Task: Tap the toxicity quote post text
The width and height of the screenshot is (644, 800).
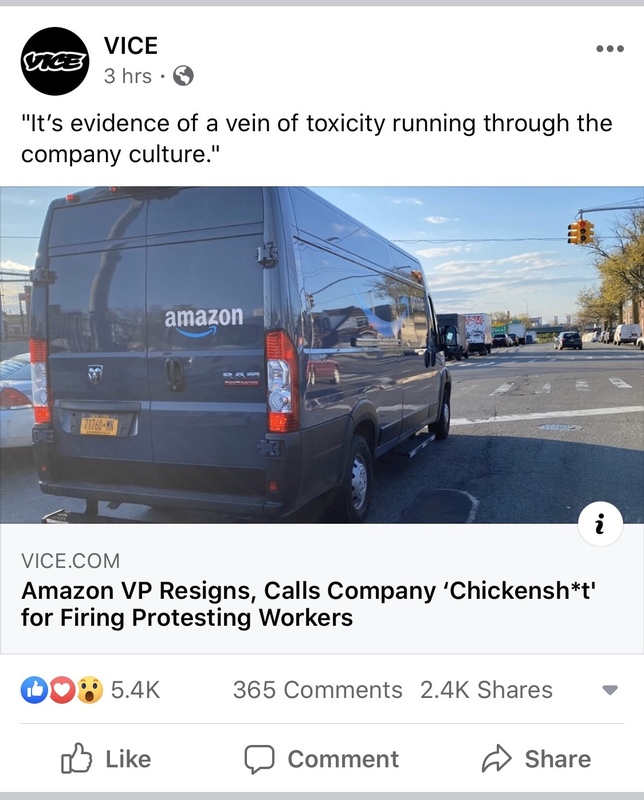Action: click(316, 138)
